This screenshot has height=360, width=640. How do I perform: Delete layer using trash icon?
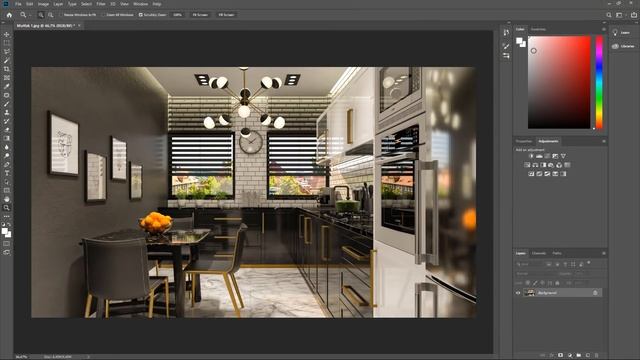pos(597,356)
